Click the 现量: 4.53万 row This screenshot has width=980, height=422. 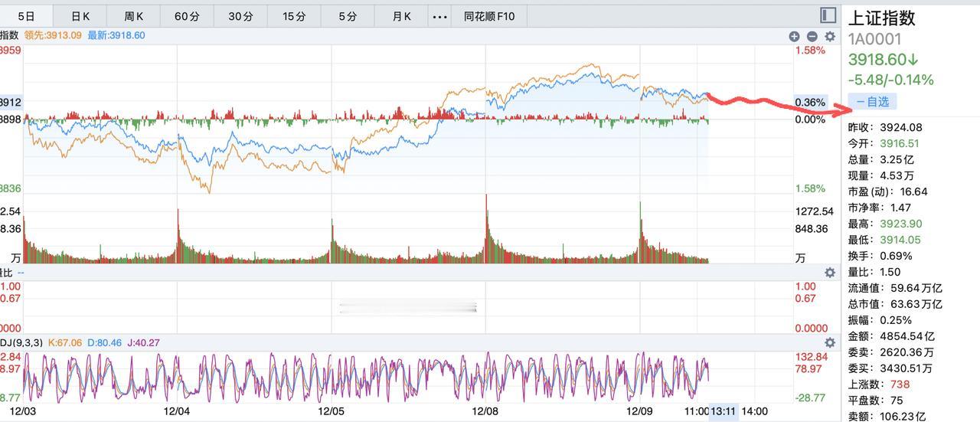tap(881, 176)
